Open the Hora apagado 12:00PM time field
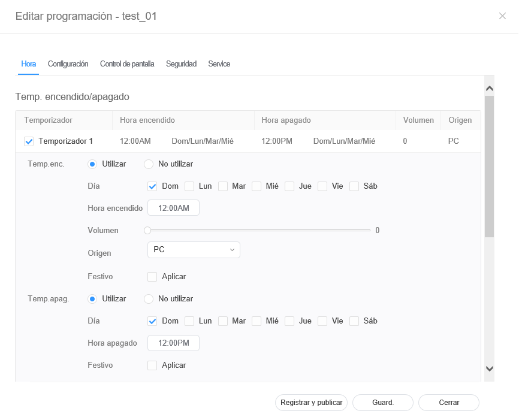 [x=173, y=343]
